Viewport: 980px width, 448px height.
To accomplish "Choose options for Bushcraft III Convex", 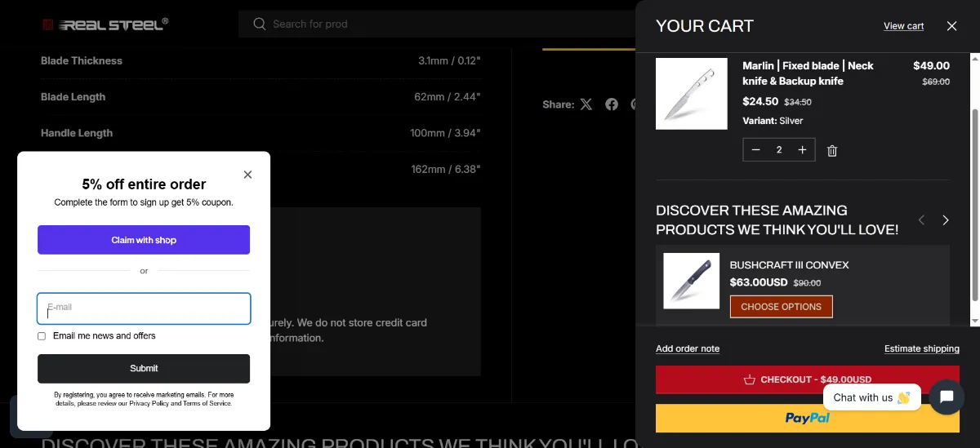I will 781,307.
